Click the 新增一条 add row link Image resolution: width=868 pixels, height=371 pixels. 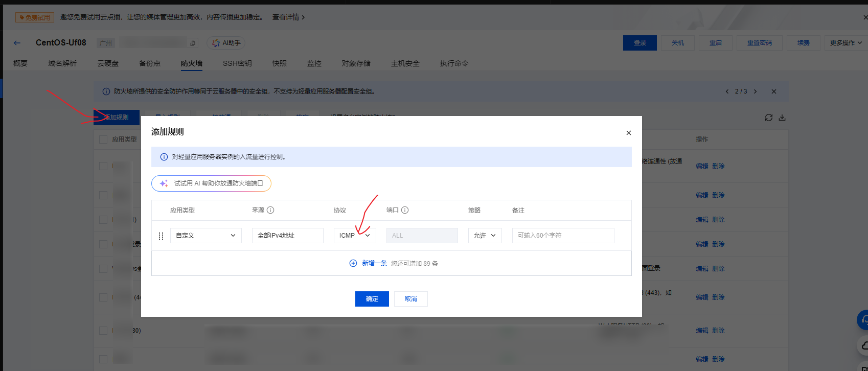point(375,263)
